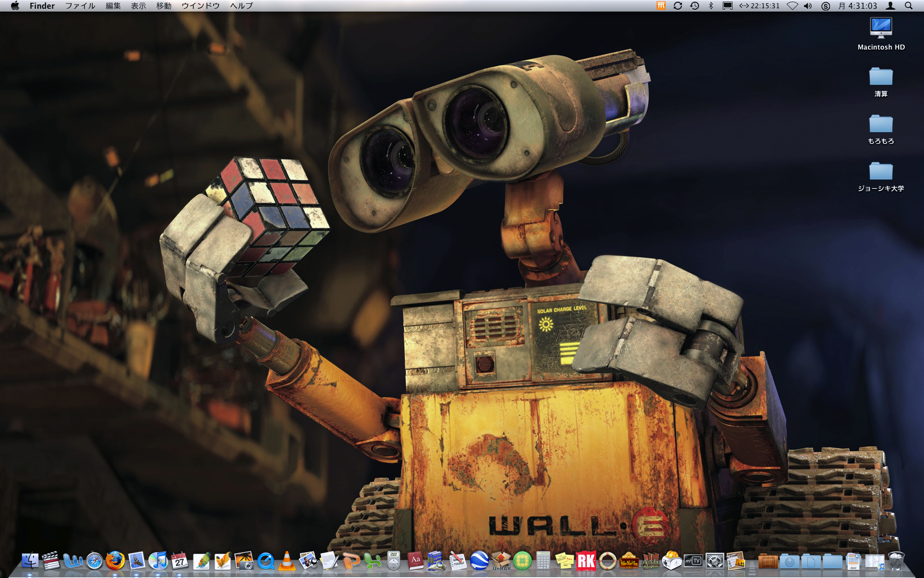The width and height of the screenshot is (924, 578).
Task: Open iCal calendar showing 27
Action: pyautogui.click(x=180, y=561)
